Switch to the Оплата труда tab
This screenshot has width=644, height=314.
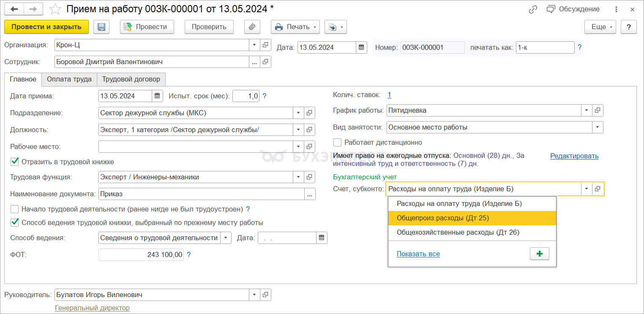pyautogui.click(x=69, y=79)
